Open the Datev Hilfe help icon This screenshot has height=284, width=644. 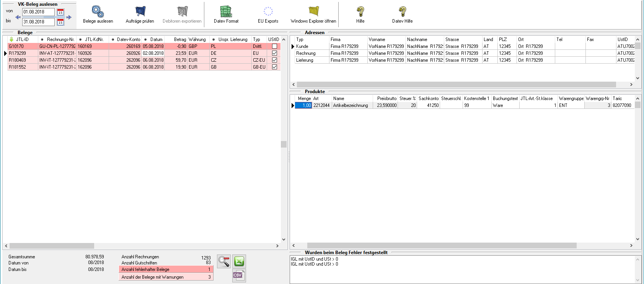[402, 11]
